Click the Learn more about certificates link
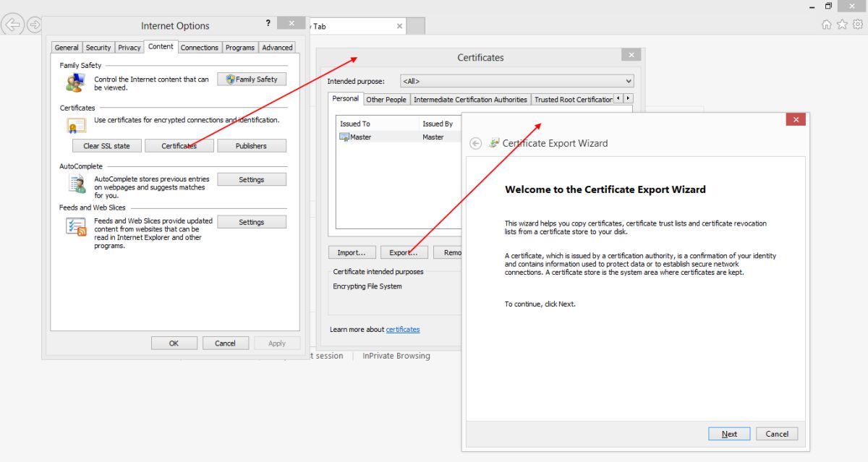This screenshot has height=462, width=868. [403, 329]
